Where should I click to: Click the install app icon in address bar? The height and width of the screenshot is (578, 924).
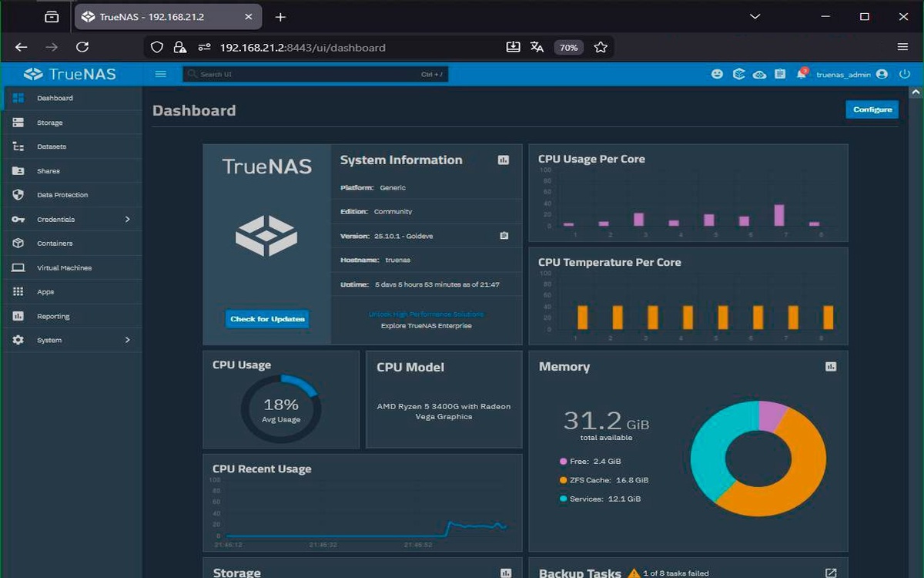pos(513,47)
